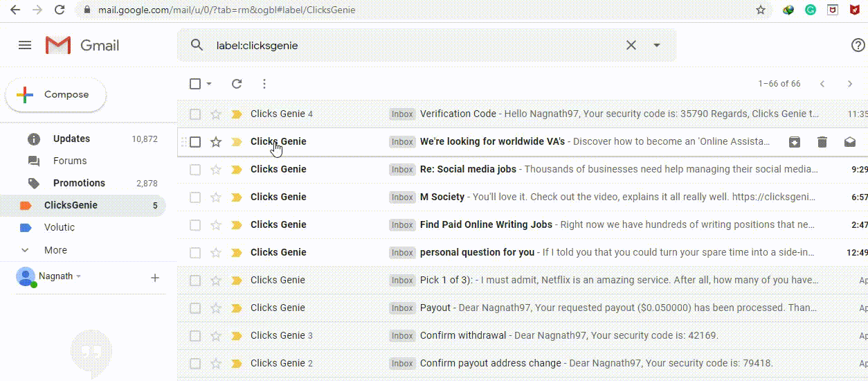This screenshot has height=381, width=868.
Task: Click Inbox tag on Payout email
Action: point(402,308)
